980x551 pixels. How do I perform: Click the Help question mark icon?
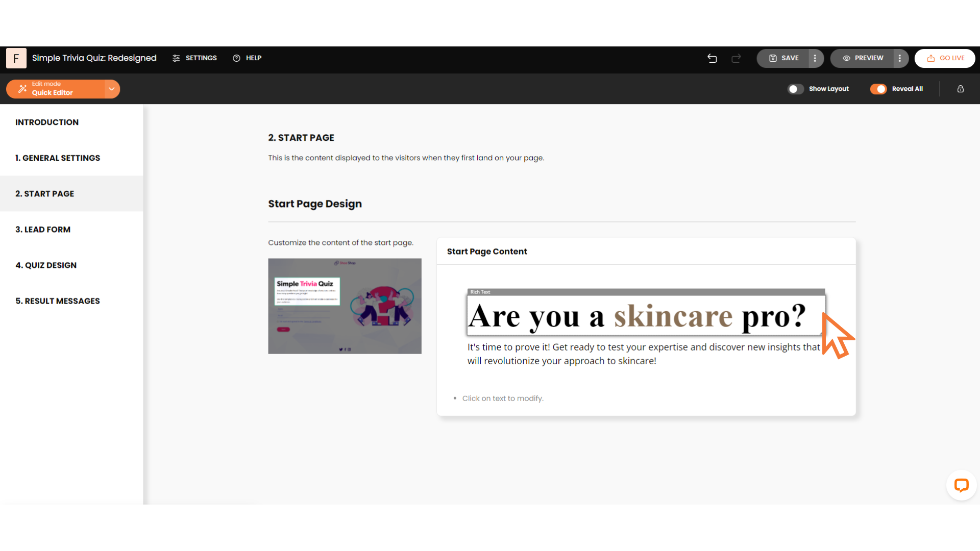pos(236,58)
